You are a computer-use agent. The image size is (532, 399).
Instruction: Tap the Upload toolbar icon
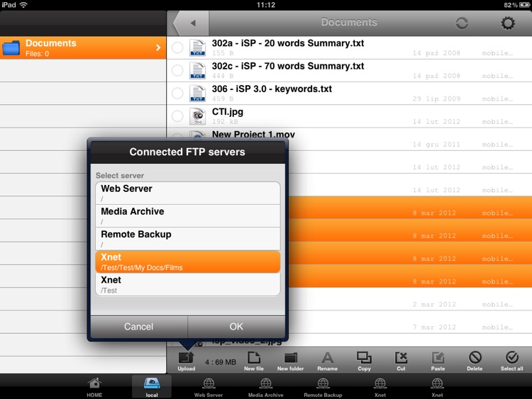coord(187,361)
